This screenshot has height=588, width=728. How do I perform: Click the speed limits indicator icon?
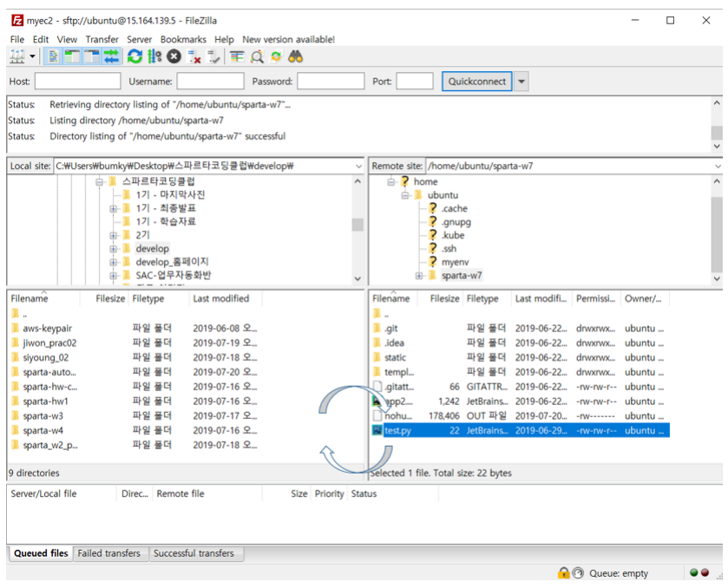[x=578, y=573]
